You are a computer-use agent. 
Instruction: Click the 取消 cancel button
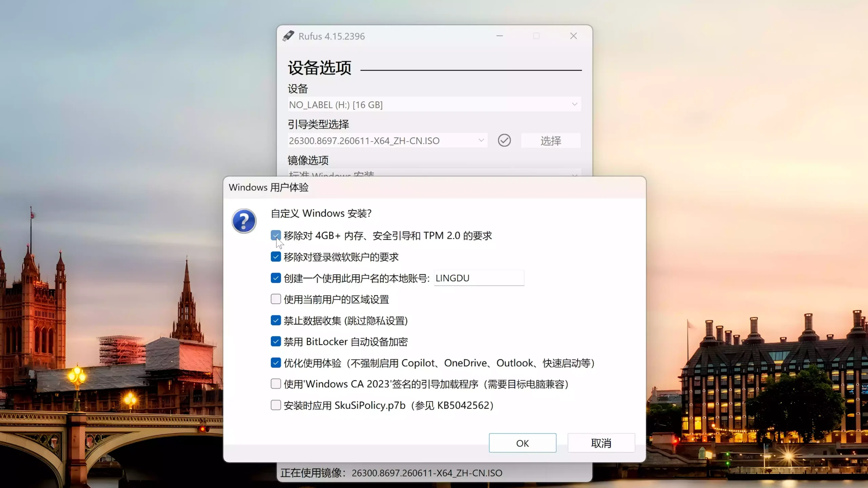point(601,443)
